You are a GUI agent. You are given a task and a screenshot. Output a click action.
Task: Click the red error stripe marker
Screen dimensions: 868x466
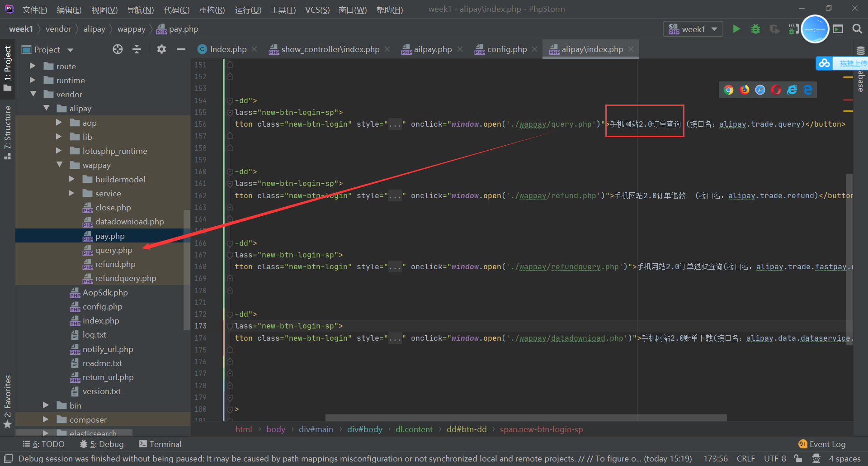848,100
